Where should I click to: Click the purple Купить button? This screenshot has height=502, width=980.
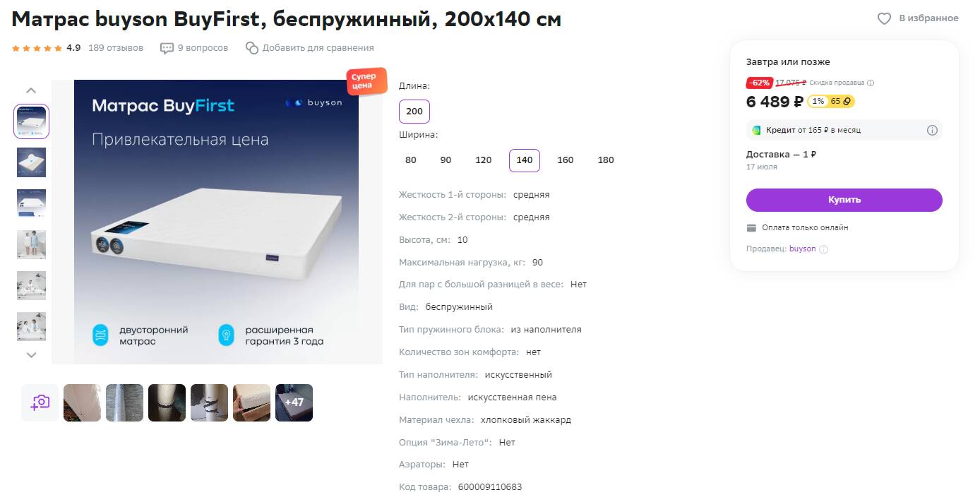pyautogui.click(x=844, y=200)
